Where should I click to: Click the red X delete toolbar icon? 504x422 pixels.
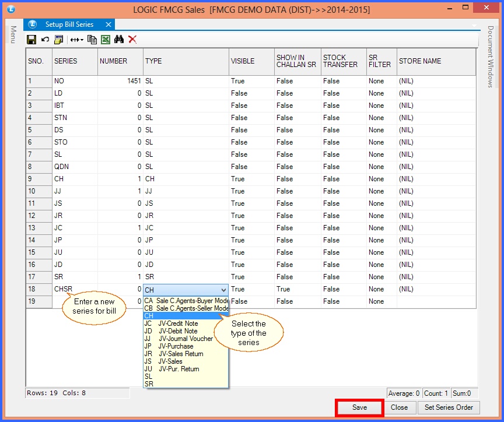click(x=132, y=40)
